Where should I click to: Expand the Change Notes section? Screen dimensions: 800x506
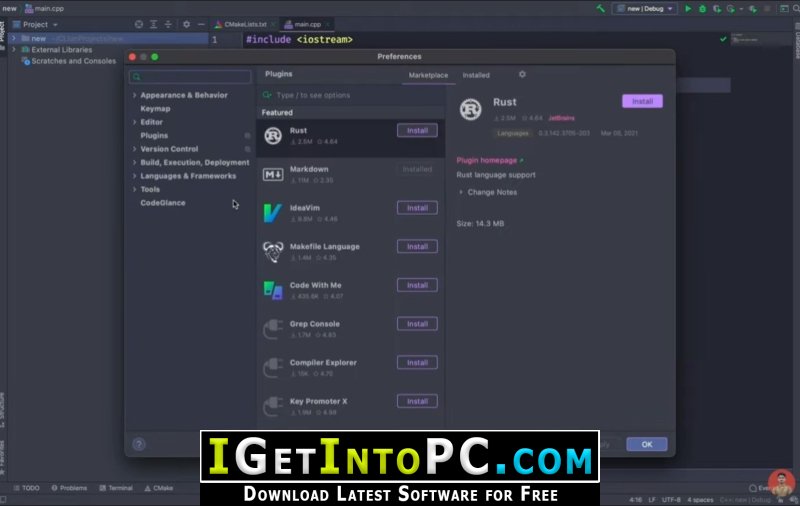tap(461, 192)
